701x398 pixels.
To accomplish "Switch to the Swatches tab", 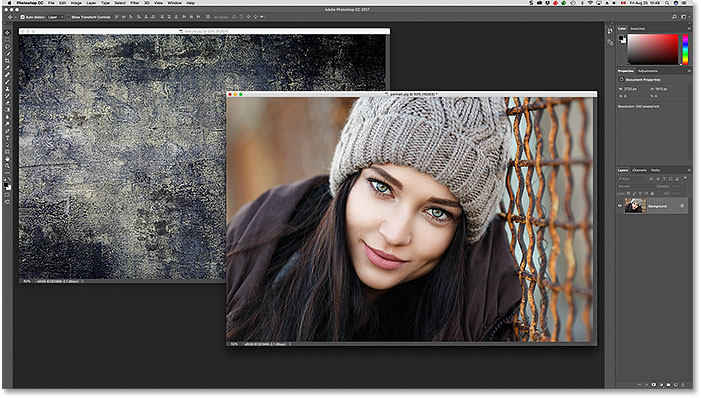I will pyautogui.click(x=638, y=29).
